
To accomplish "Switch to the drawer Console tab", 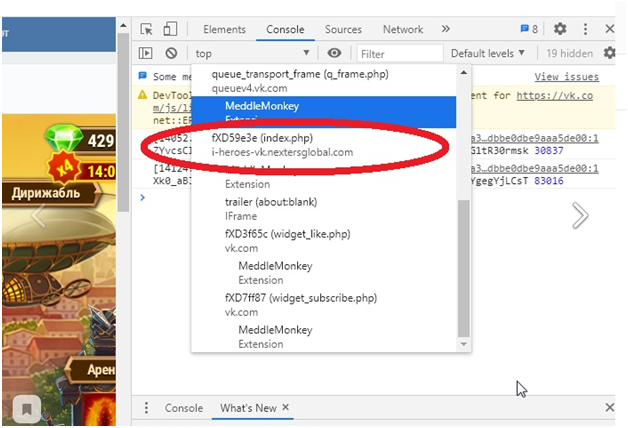I will pos(183,408).
